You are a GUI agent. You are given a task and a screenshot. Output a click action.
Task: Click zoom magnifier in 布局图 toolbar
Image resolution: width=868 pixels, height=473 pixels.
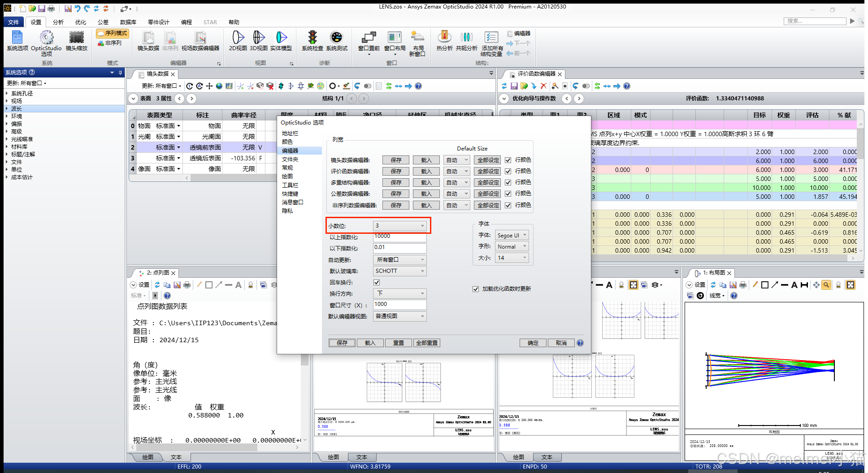(826, 285)
